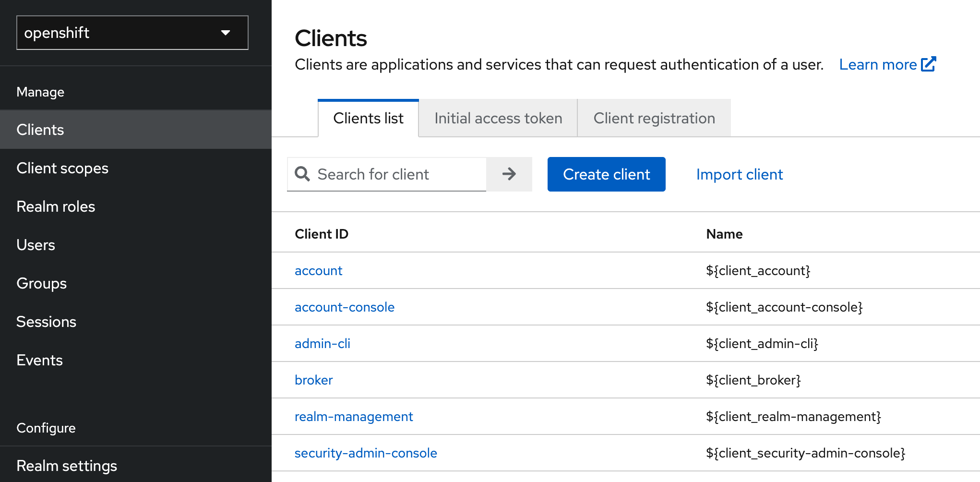The width and height of the screenshot is (980, 482).
Task: Open the openshift realm selector caret
Action: (226, 33)
